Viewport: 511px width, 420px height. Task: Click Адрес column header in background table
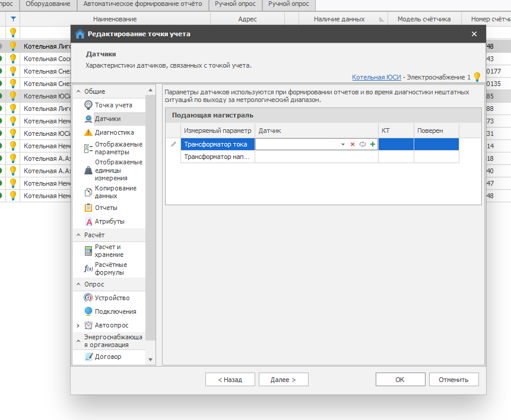tap(247, 19)
